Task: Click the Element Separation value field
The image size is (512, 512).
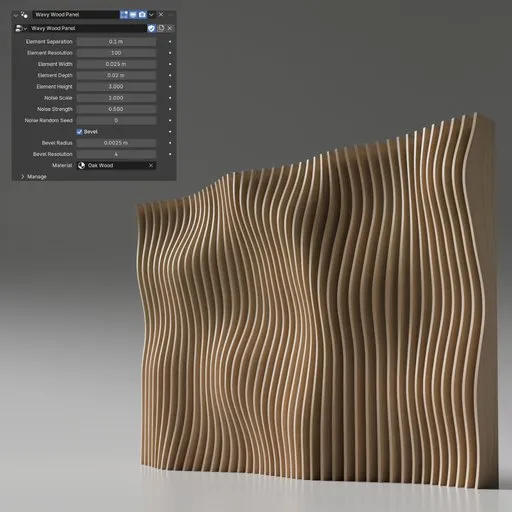Action: (x=116, y=42)
